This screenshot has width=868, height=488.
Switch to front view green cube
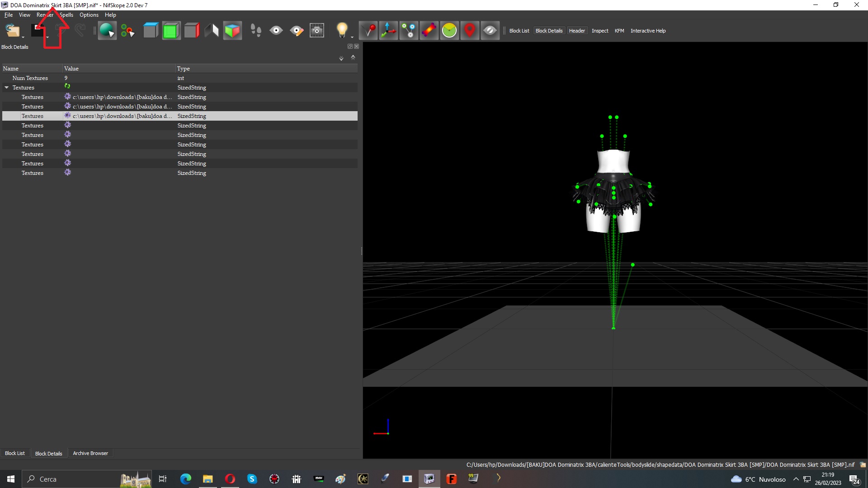pos(171,31)
